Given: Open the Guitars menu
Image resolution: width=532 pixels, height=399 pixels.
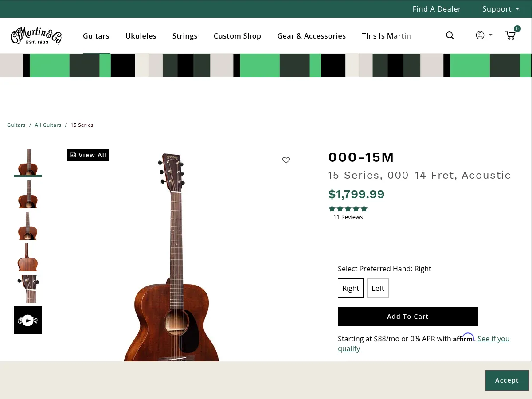Looking at the screenshot, I should click(96, 36).
